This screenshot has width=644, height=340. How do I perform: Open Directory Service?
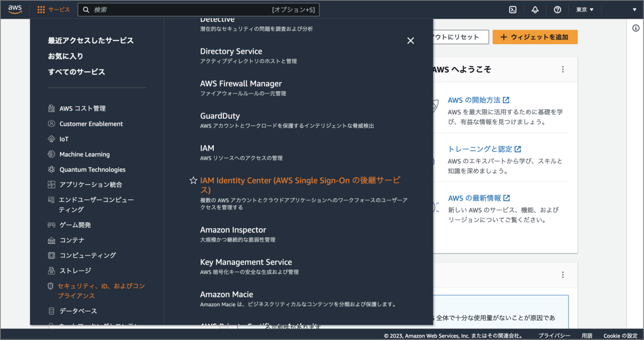[x=231, y=52]
